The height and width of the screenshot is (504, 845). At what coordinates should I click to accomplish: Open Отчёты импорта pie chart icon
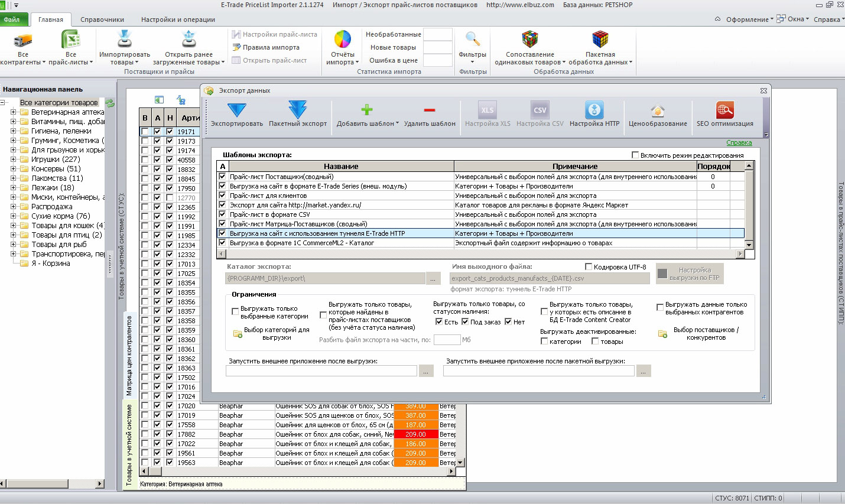(343, 40)
